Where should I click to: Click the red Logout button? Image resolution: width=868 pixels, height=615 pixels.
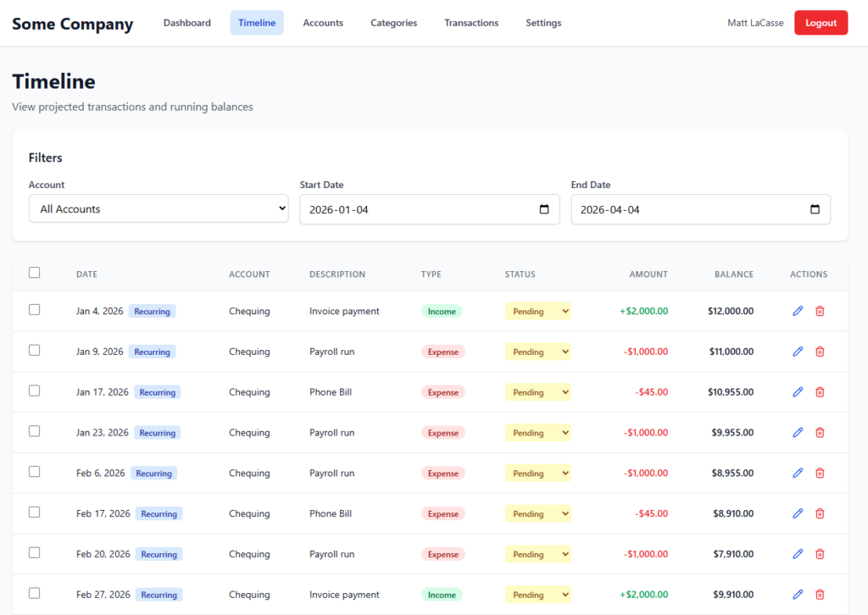click(x=821, y=23)
